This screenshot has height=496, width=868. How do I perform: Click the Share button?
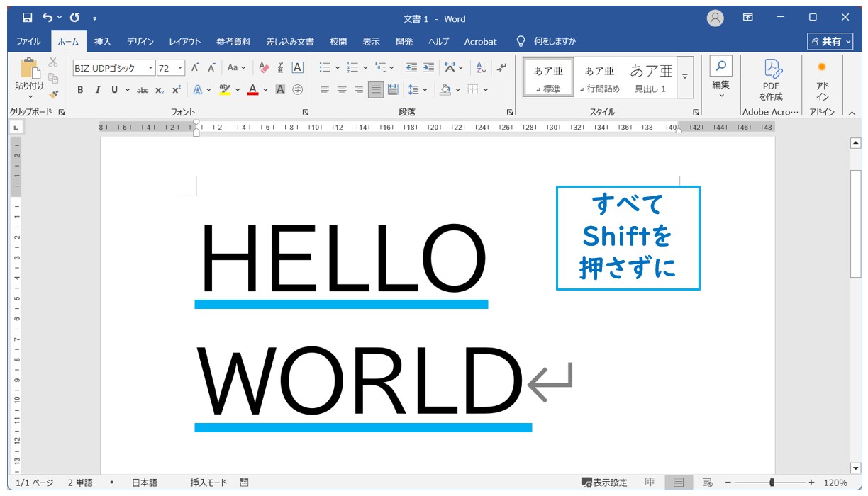click(x=829, y=41)
